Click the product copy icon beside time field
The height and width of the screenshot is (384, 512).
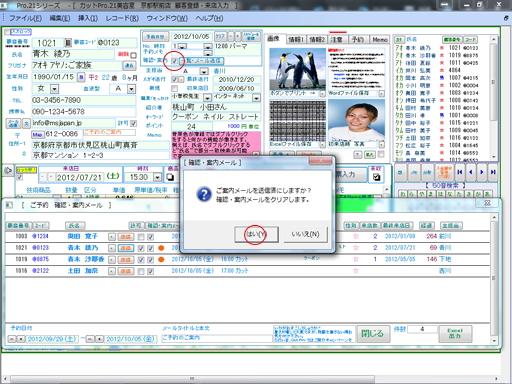point(171,177)
